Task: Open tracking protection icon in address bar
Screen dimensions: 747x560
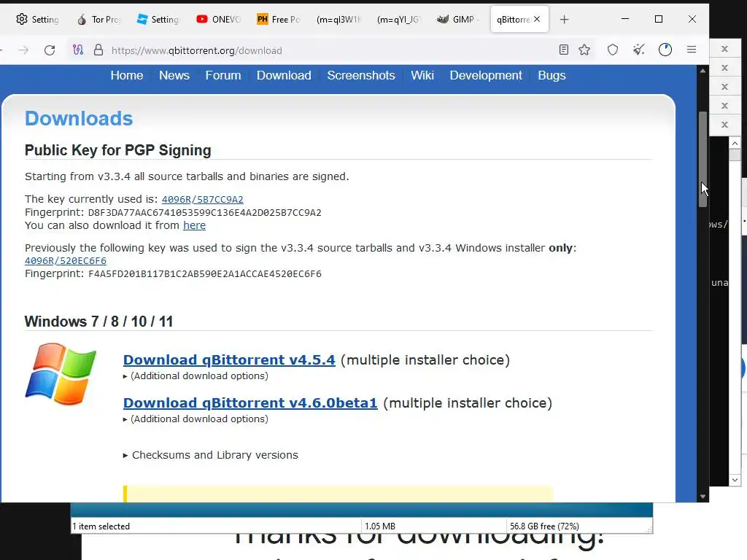Action: pos(77,50)
